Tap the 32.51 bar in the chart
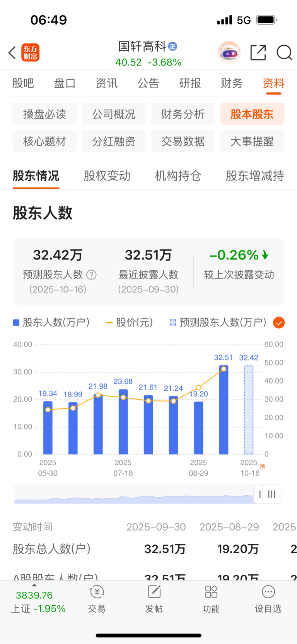 tap(224, 410)
